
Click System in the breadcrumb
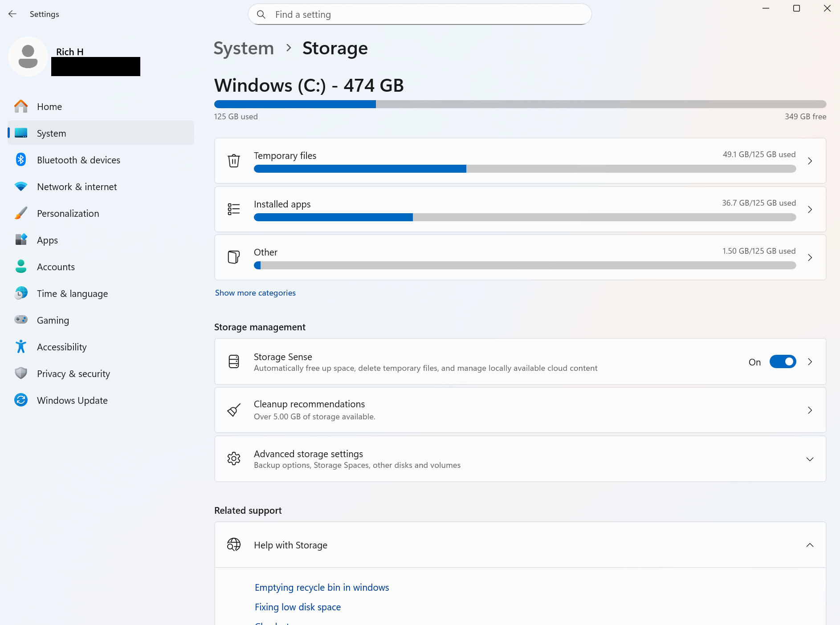tap(244, 48)
